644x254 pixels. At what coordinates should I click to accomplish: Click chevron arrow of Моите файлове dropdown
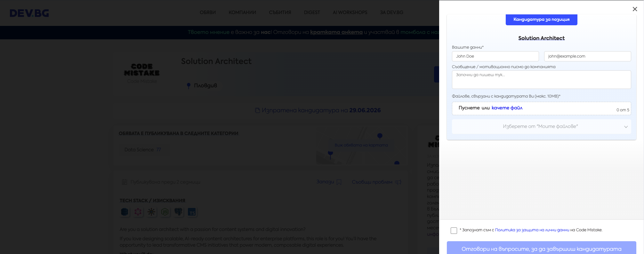pos(626,127)
